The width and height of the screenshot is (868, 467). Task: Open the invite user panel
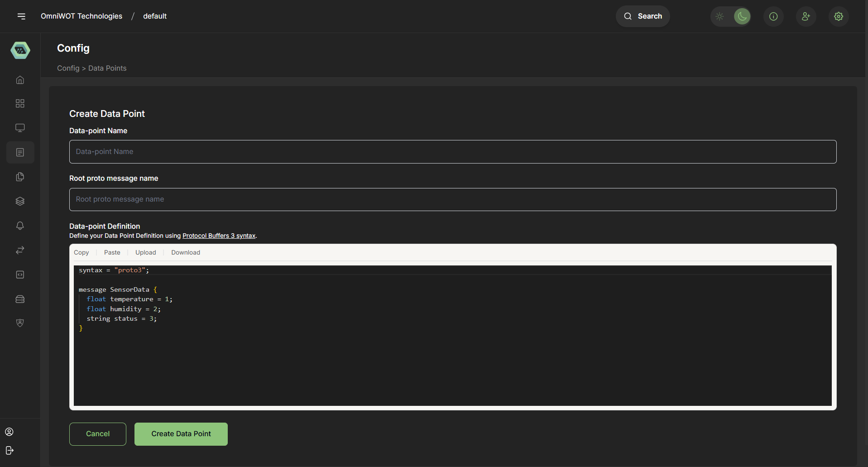806,16
